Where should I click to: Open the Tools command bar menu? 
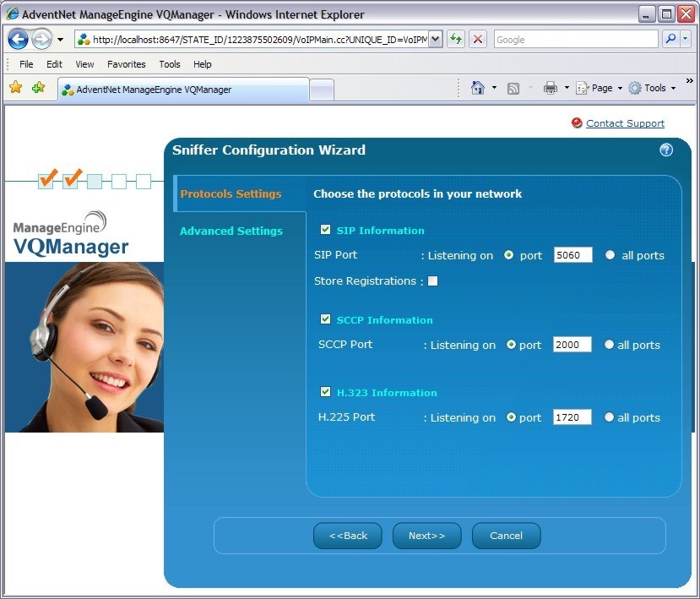point(651,88)
